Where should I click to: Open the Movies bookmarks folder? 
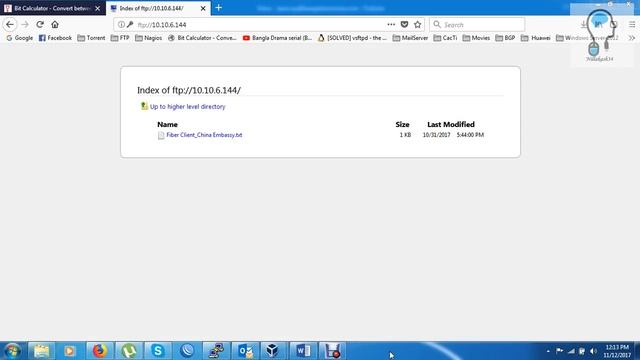click(476, 38)
